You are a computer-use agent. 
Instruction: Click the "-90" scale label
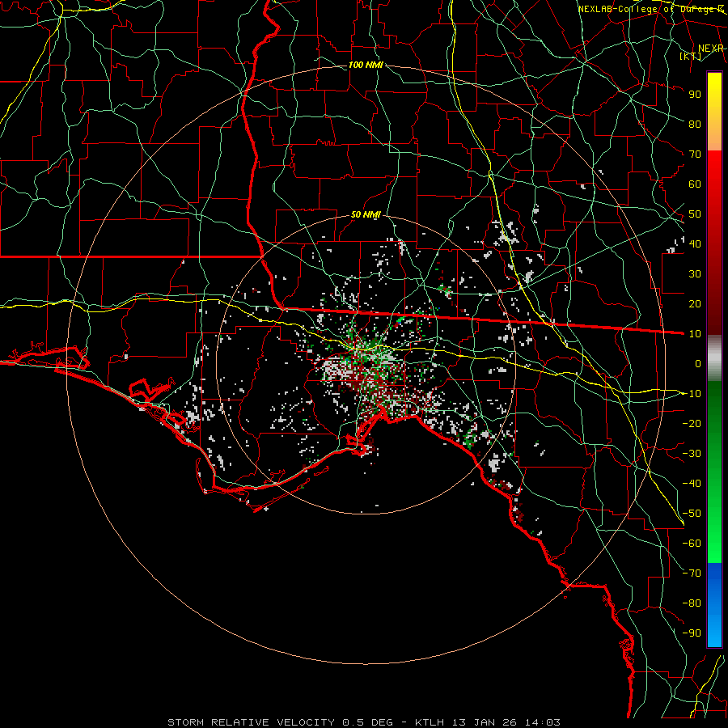tap(692, 633)
